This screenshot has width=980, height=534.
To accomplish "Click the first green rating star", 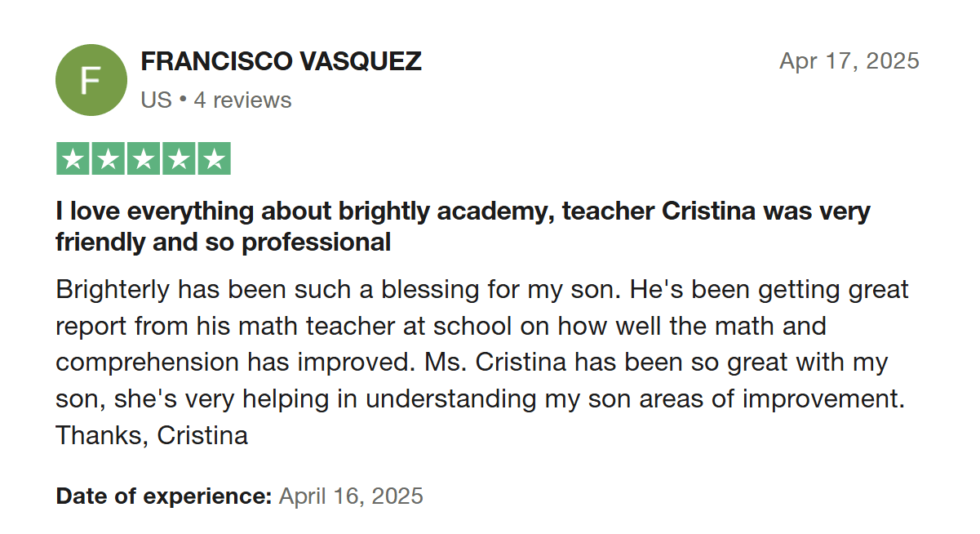I will 73,159.
